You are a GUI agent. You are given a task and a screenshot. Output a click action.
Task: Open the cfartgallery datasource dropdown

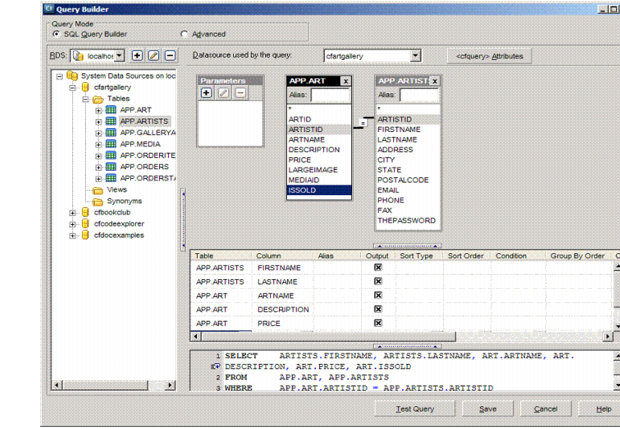415,57
